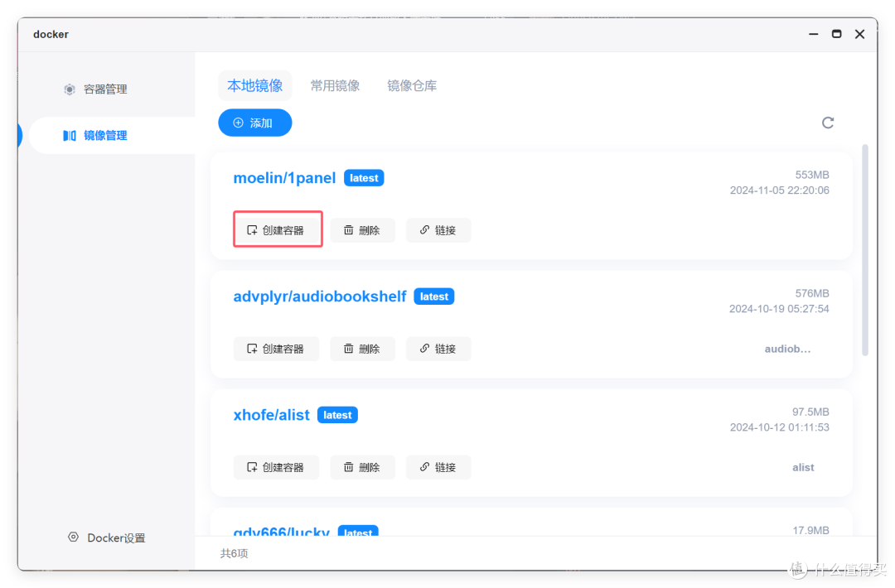Delete the advplyr/audiobookshelf image
The height and width of the screenshot is (588, 895).
click(362, 349)
